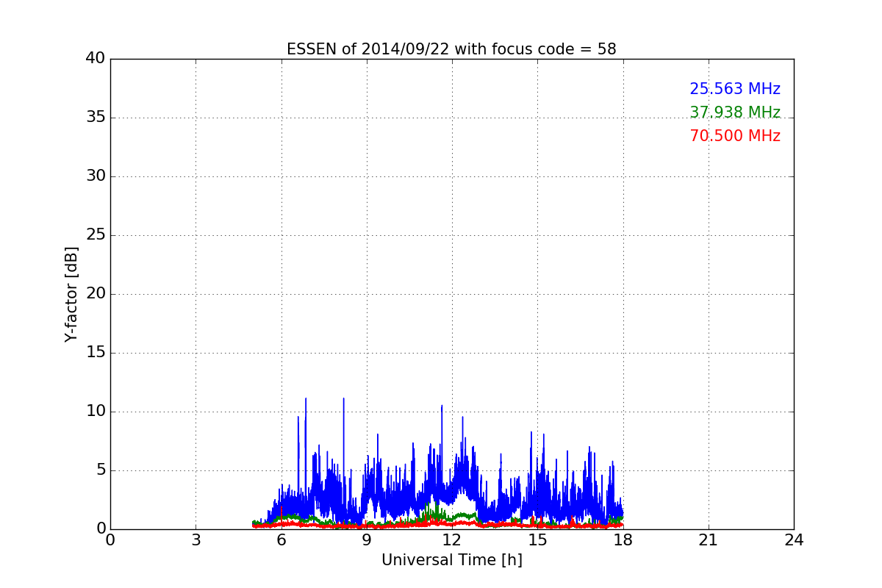Select the red '70.500 MHz' legend label

[x=735, y=136]
